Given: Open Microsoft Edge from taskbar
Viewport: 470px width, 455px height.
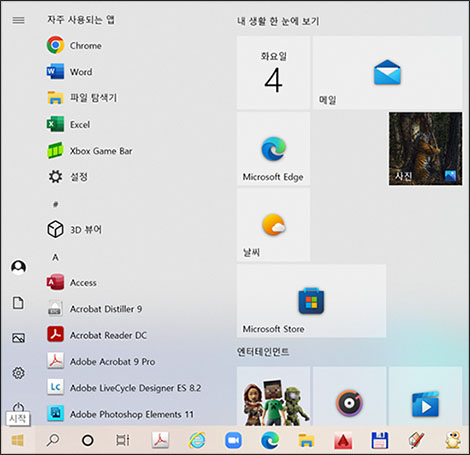Looking at the screenshot, I should pos(270,440).
